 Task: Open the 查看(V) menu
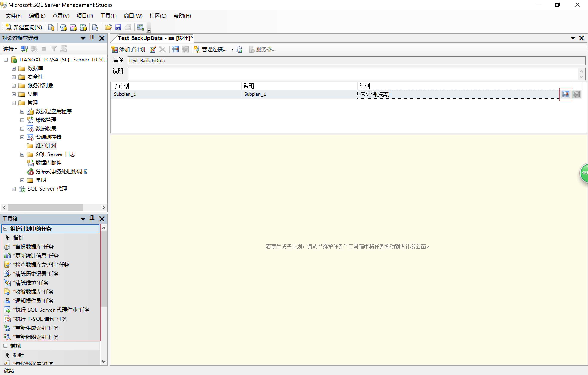click(61, 16)
